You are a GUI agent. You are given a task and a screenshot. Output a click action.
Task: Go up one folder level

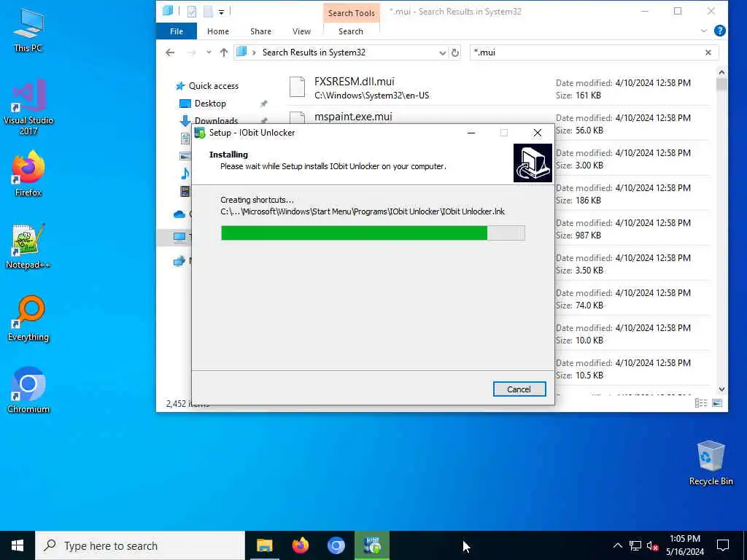point(224,52)
